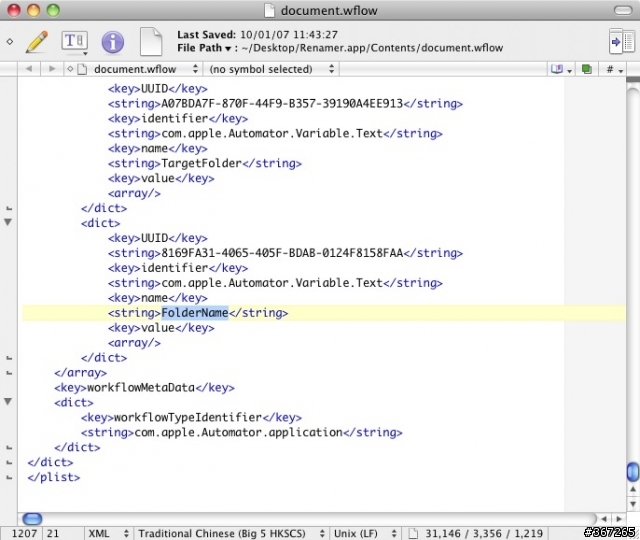Click the pencil document state icon
The image size is (640, 540).
click(37, 41)
